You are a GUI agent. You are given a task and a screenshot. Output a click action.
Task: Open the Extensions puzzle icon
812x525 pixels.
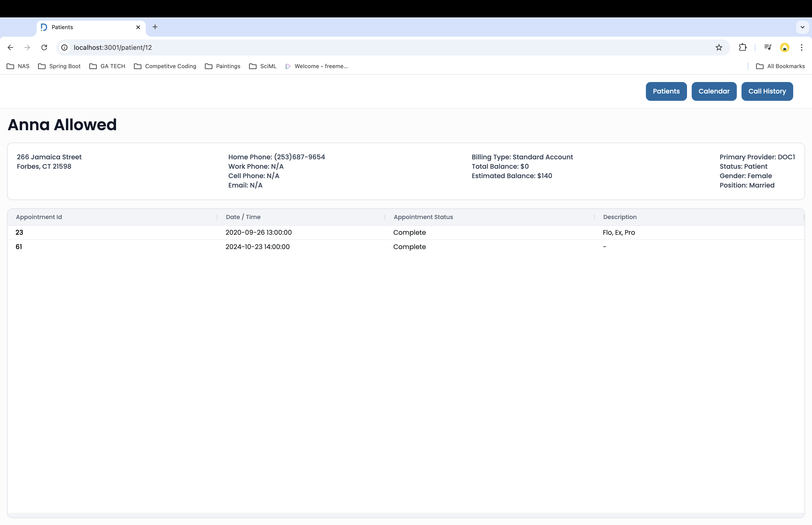tap(742, 47)
